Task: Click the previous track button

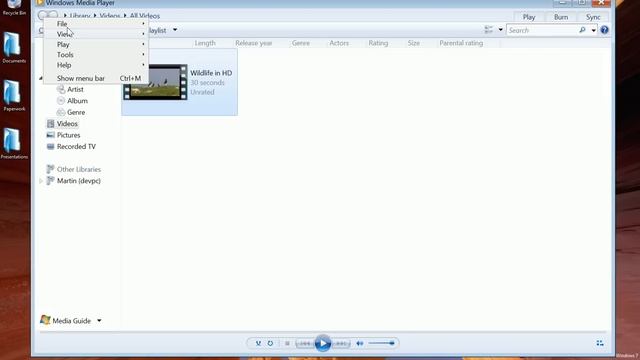Action: click(305, 344)
